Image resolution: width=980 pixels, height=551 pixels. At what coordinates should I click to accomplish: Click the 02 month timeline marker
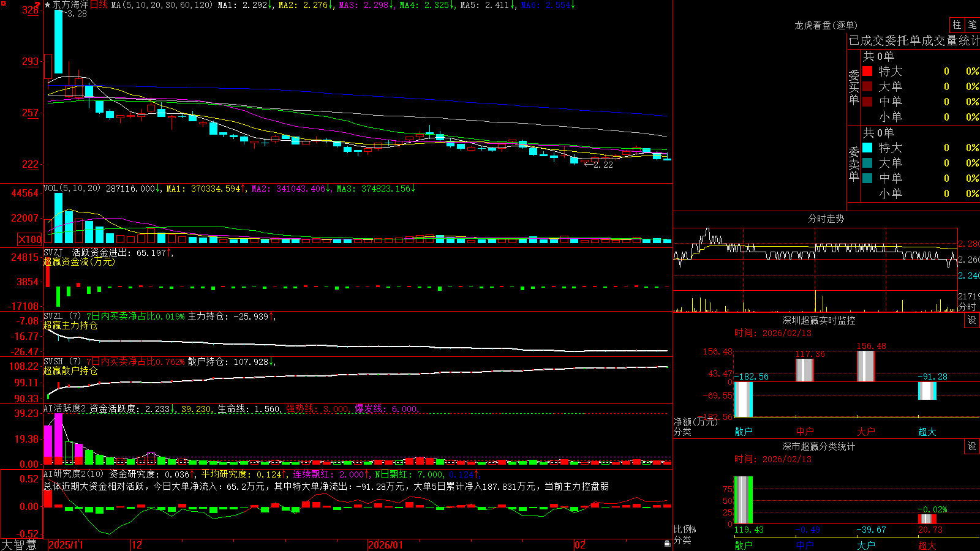click(x=580, y=545)
